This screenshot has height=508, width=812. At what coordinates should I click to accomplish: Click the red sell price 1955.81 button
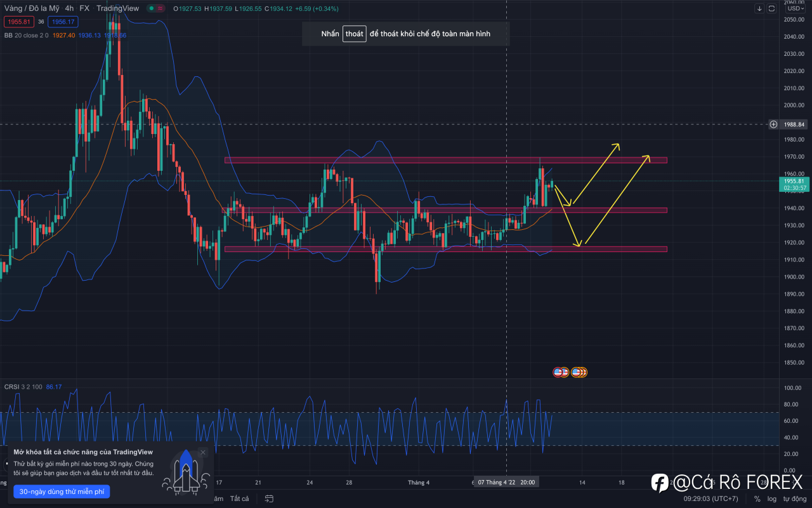(18, 22)
